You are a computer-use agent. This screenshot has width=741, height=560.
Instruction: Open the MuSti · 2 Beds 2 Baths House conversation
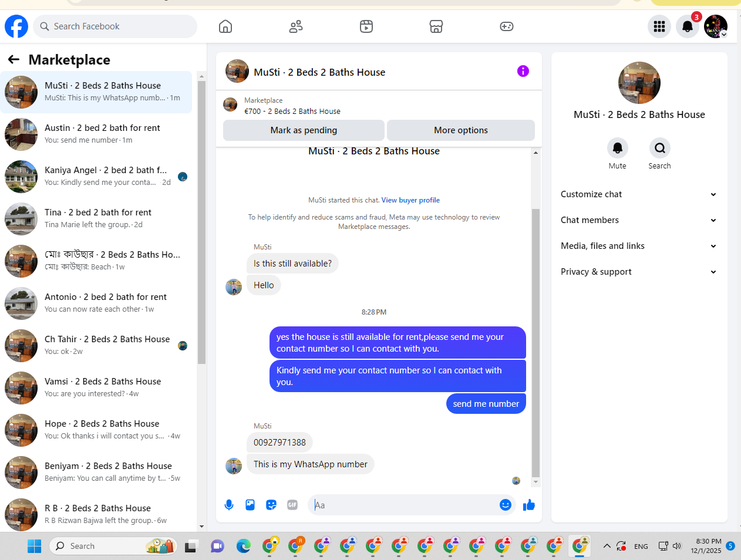[96, 92]
